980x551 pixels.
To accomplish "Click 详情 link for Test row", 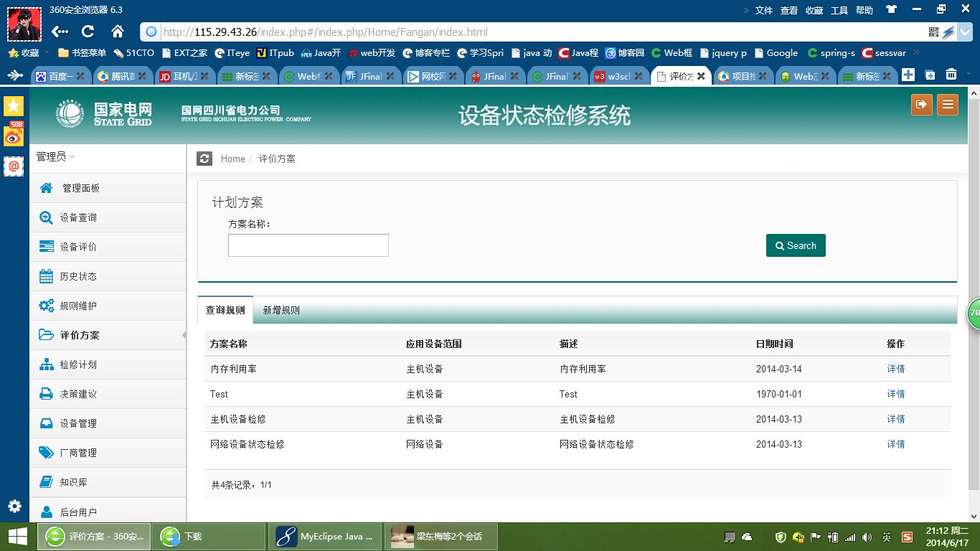I will click(896, 394).
